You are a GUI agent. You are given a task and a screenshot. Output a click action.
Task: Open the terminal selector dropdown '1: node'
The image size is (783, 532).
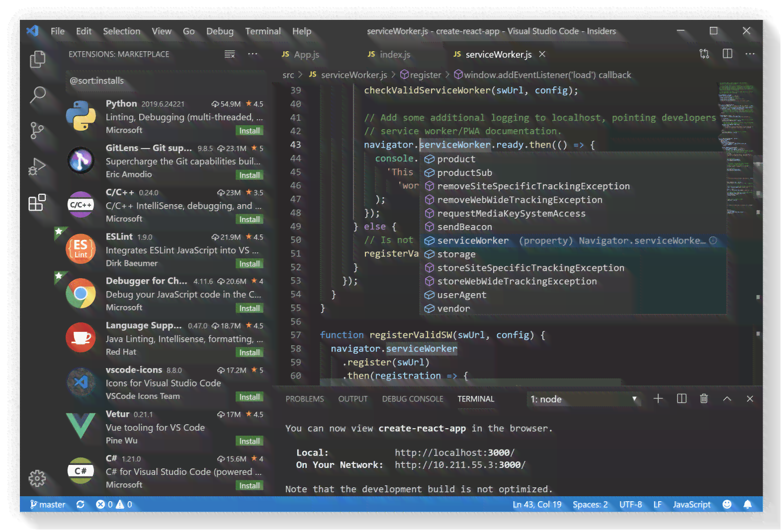click(x=584, y=399)
